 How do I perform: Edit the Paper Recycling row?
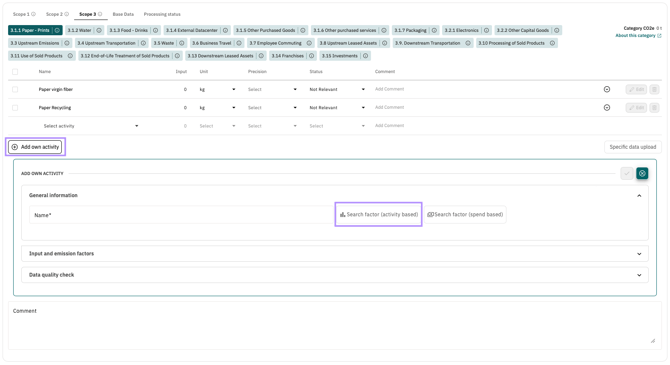pyautogui.click(x=636, y=108)
